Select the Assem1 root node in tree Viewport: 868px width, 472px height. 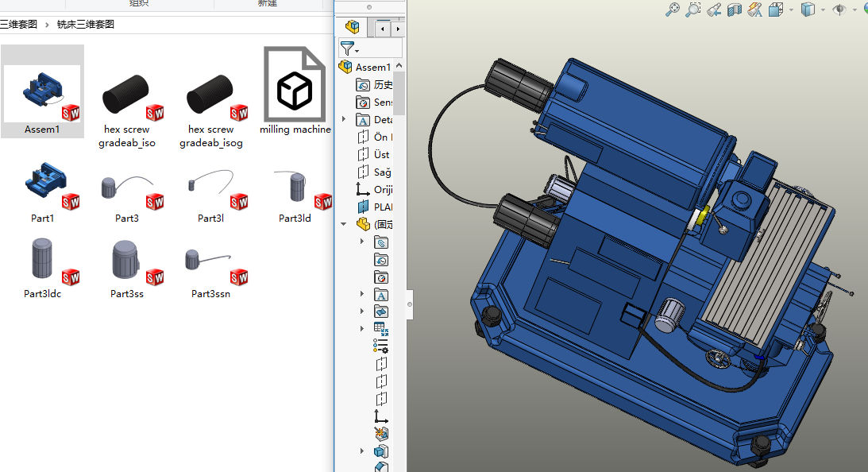[372, 68]
